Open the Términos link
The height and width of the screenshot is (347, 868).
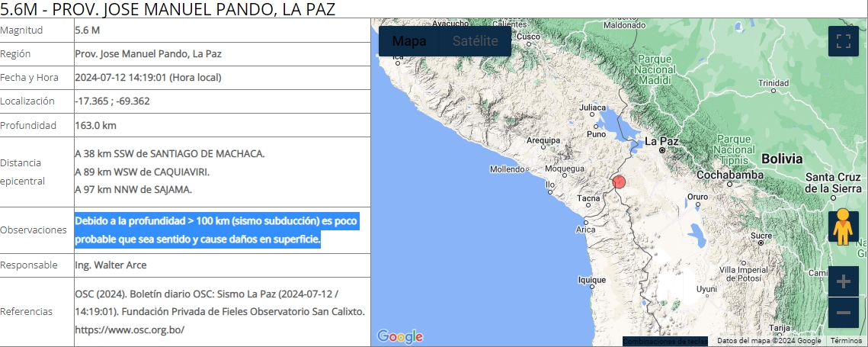(845, 341)
